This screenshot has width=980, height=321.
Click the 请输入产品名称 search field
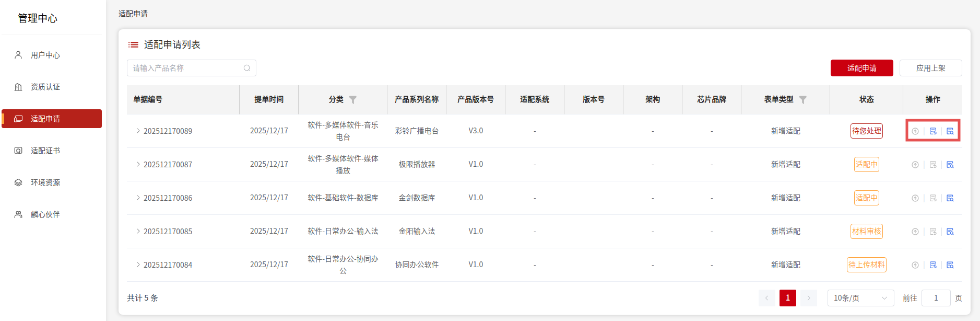(x=185, y=68)
